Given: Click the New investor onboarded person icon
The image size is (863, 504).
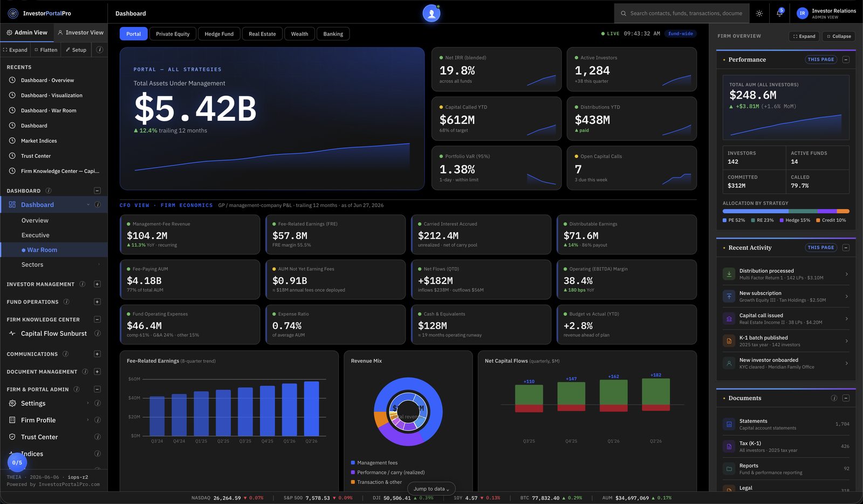Looking at the screenshot, I should (729, 363).
